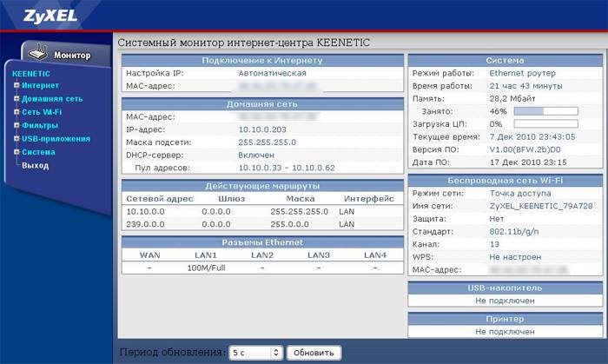
Task: Click the router icon on Монитор tab
Action: pyautogui.click(x=38, y=53)
